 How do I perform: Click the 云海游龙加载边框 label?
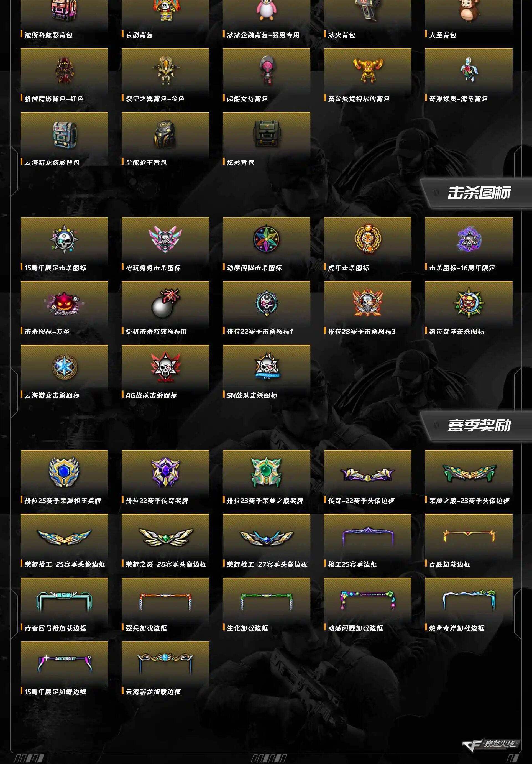(153, 692)
